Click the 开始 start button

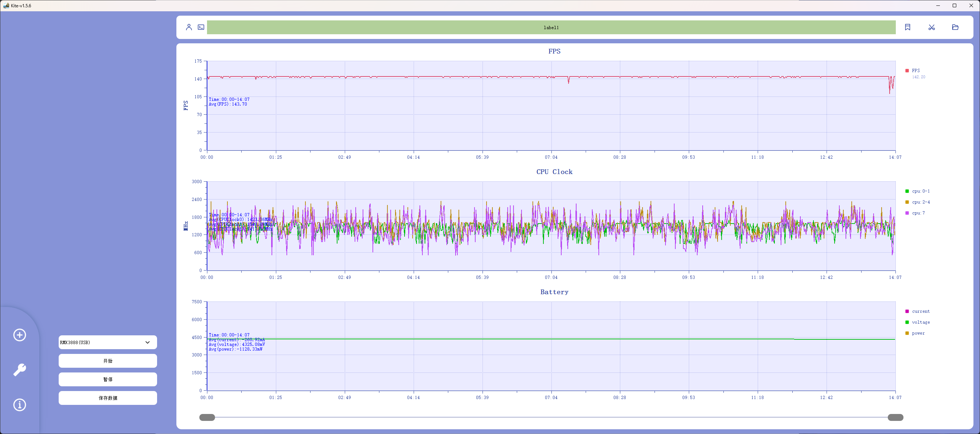108,361
